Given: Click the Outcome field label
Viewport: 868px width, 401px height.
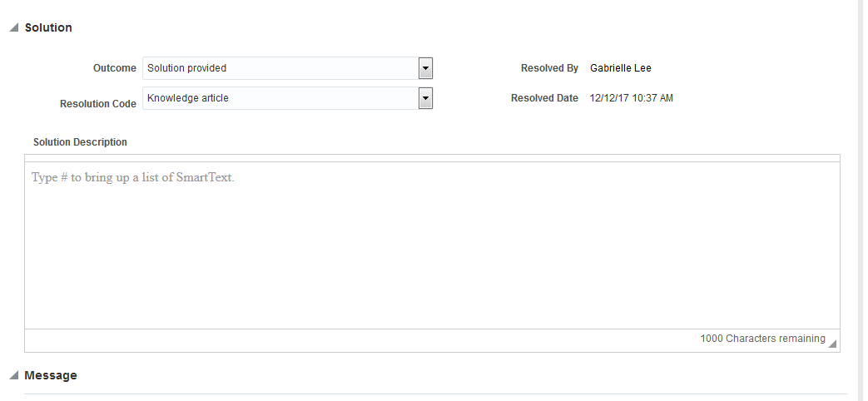Looking at the screenshot, I should pyautogui.click(x=115, y=68).
